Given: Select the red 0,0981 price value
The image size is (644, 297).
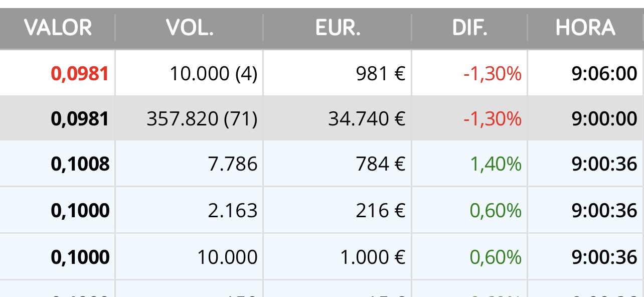Looking at the screenshot, I should [x=80, y=74].
